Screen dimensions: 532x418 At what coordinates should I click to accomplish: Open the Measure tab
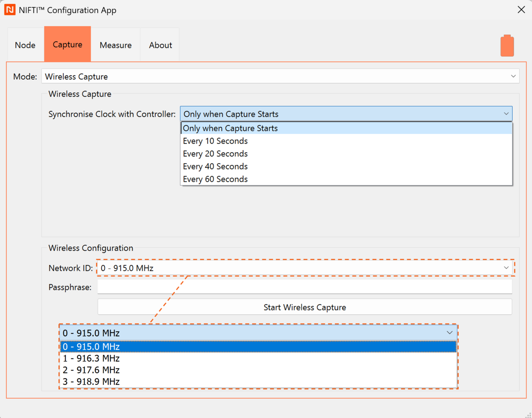point(115,45)
